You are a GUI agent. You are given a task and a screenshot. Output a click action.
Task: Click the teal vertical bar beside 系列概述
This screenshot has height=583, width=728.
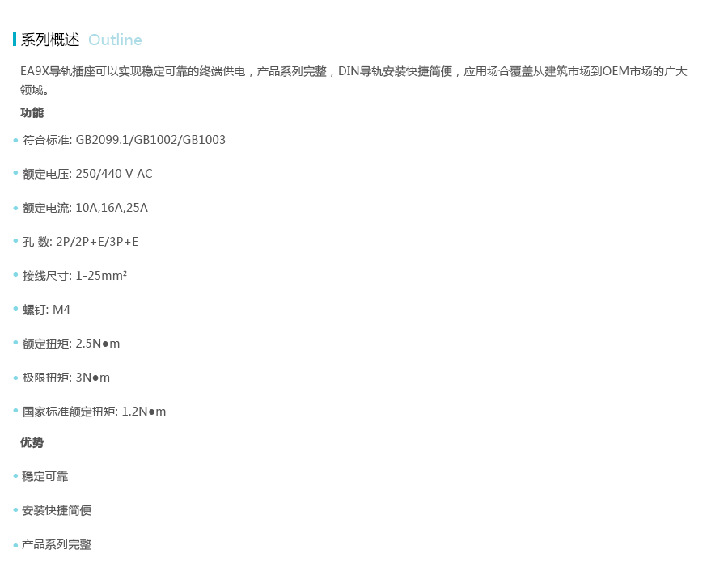pyautogui.click(x=15, y=40)
